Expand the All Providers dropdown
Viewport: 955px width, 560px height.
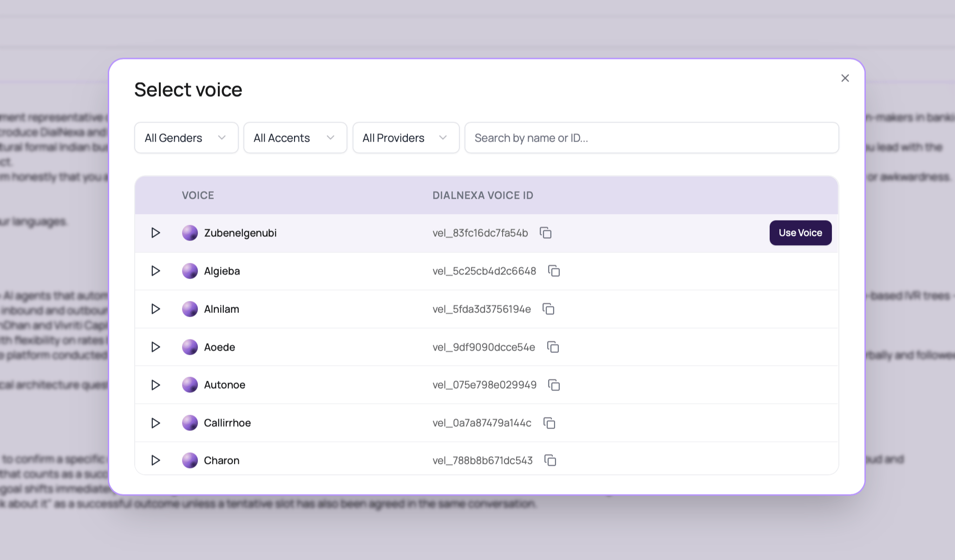click(406, 138)
